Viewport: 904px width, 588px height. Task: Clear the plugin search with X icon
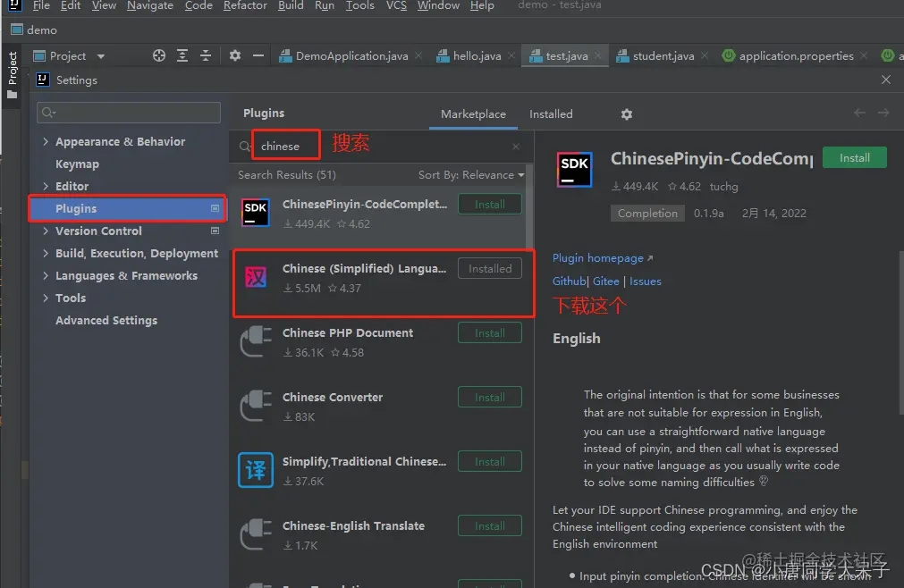[516, 147]
